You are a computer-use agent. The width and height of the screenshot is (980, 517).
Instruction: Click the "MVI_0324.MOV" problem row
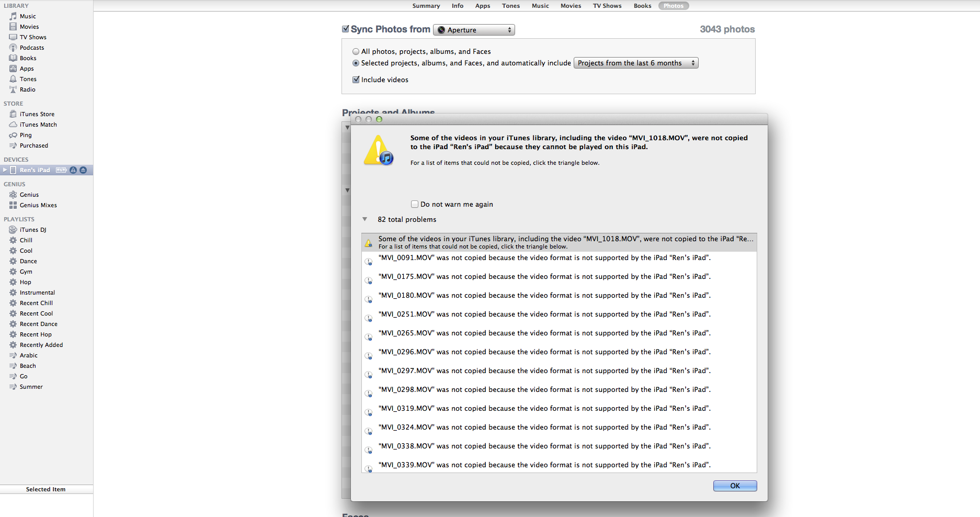(559, 431)
